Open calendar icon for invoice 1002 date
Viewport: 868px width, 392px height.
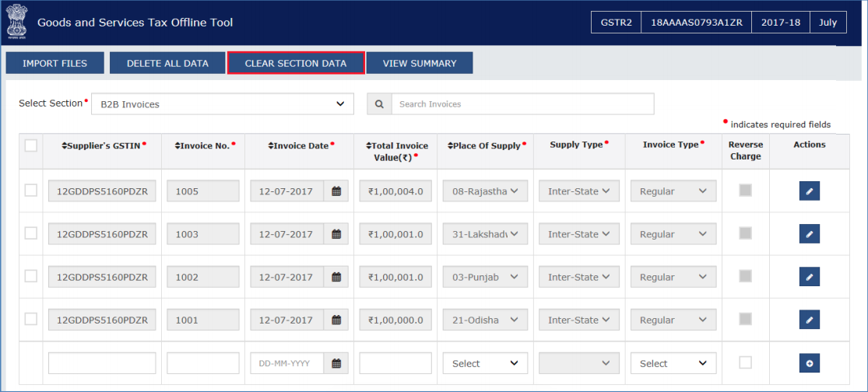(x=336, y=277)
